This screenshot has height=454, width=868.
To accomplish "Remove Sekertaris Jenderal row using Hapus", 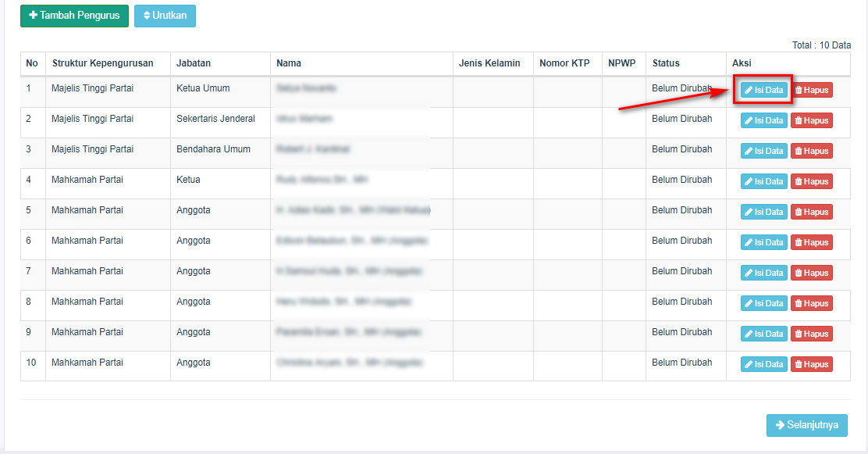I will click(812, 120).
